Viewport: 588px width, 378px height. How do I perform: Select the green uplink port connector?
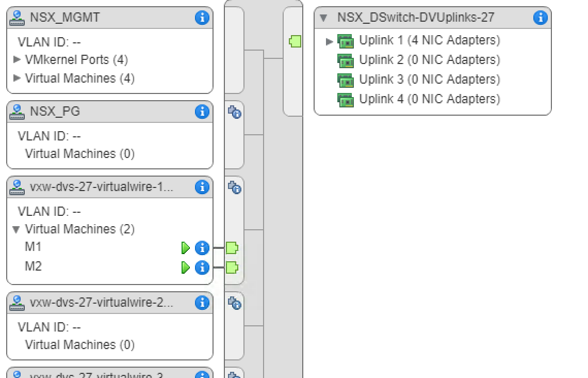coord(295,41)
